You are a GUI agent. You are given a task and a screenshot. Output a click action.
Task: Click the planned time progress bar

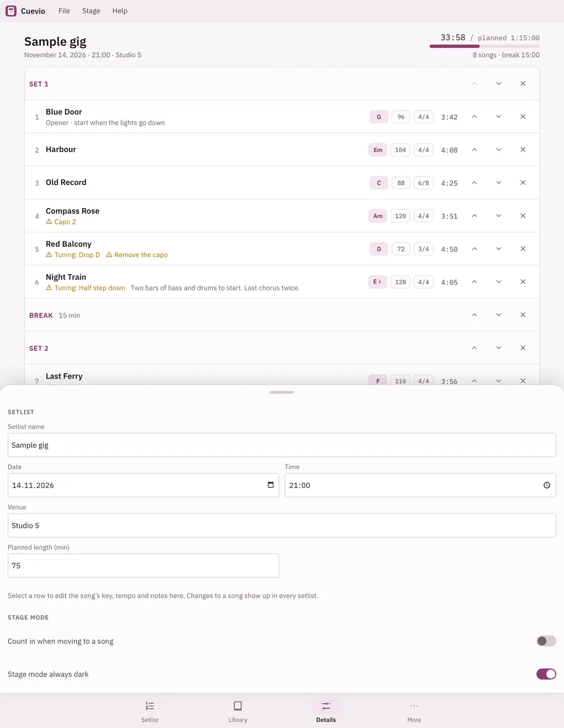(484, 46)
